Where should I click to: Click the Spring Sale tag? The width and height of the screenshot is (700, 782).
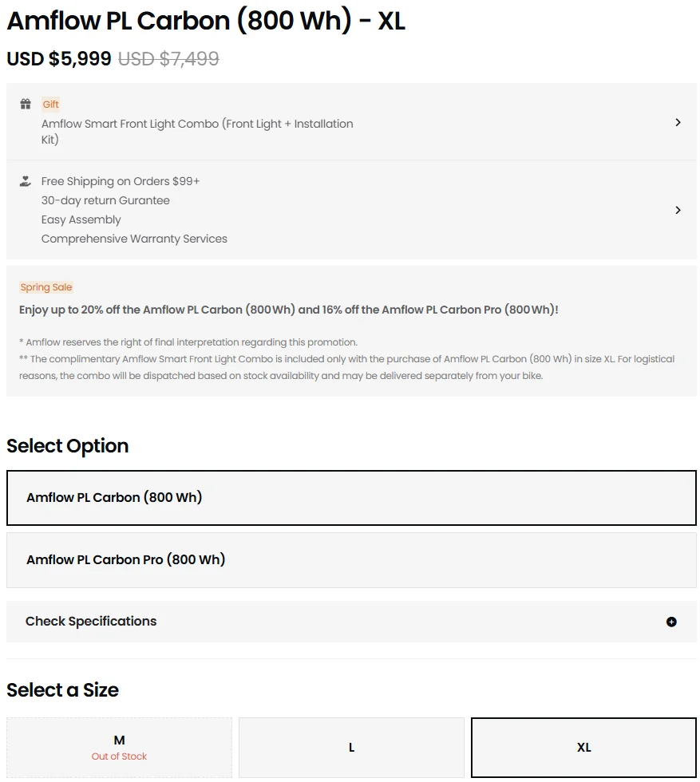46,287
